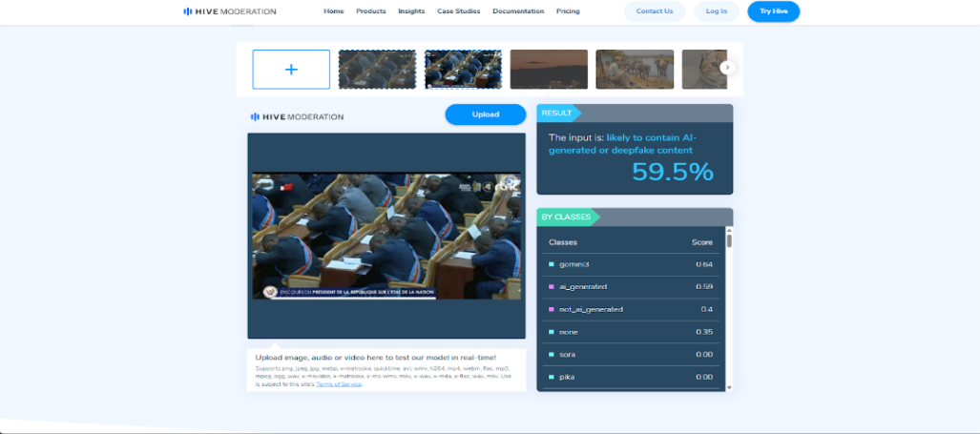980x434 pixels.
Task: Click the Hive Moderation logo in header
Action: [x=230, y=11]
